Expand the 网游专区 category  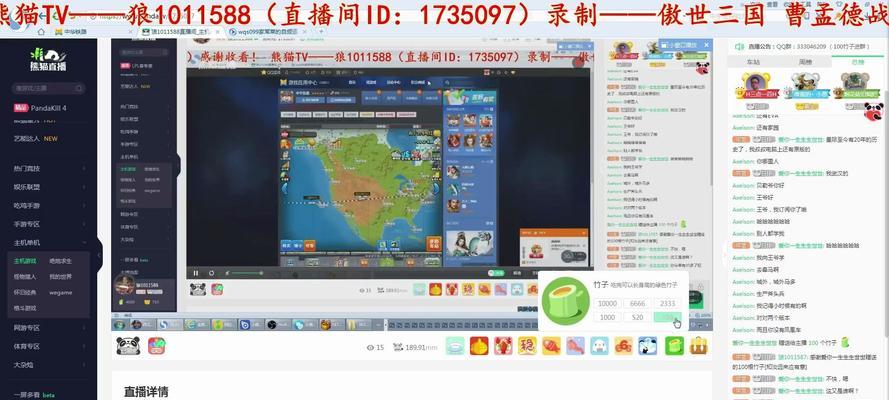coord(49,328)
